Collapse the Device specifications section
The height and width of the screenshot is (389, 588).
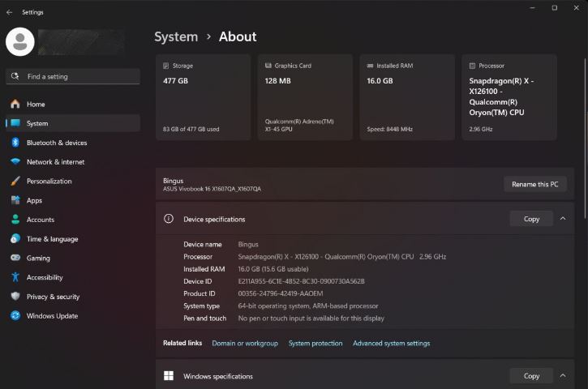pyautogui.click(x=563, y=219)
